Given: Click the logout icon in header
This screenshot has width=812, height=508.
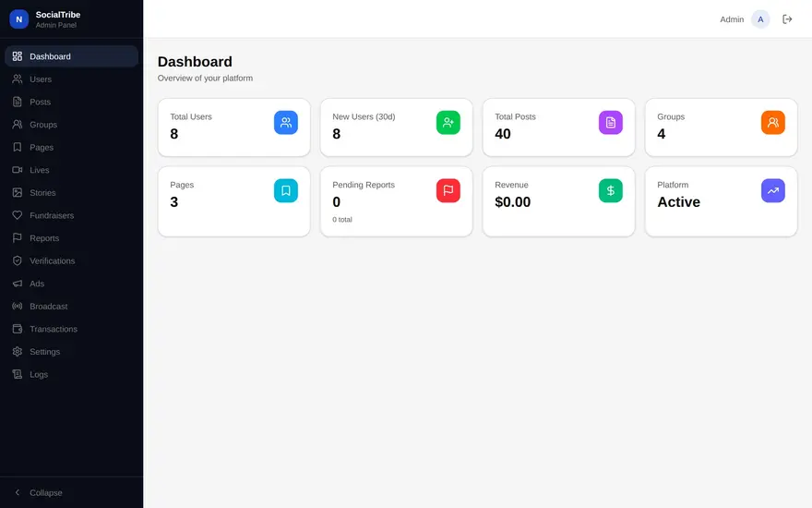Looking at the screenshot, I should coord(787,19).
